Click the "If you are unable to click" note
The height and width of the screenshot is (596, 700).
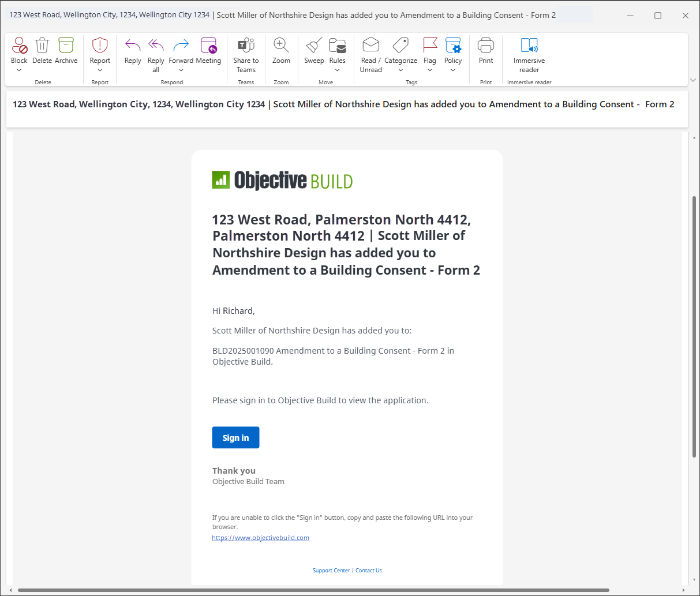(x=342, y=522)
